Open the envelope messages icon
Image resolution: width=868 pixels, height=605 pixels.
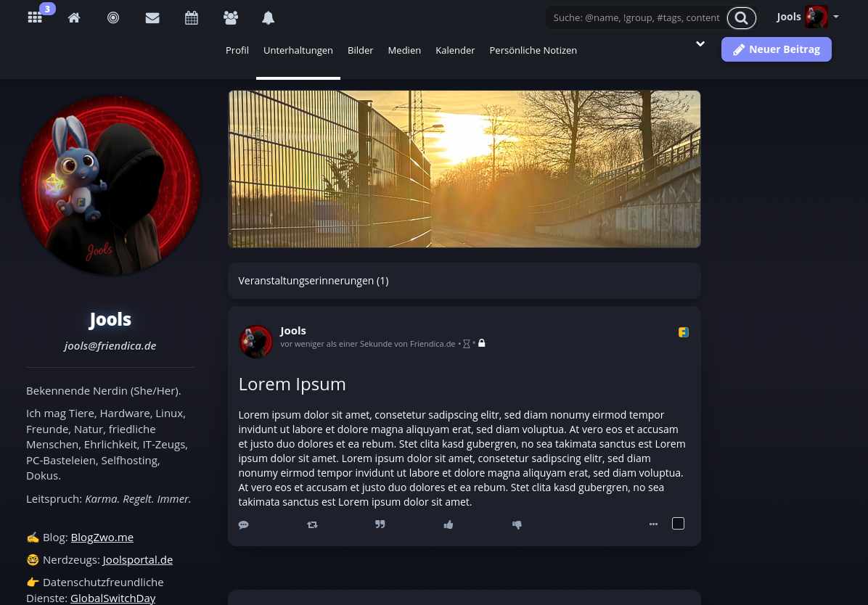click(152, 17)
